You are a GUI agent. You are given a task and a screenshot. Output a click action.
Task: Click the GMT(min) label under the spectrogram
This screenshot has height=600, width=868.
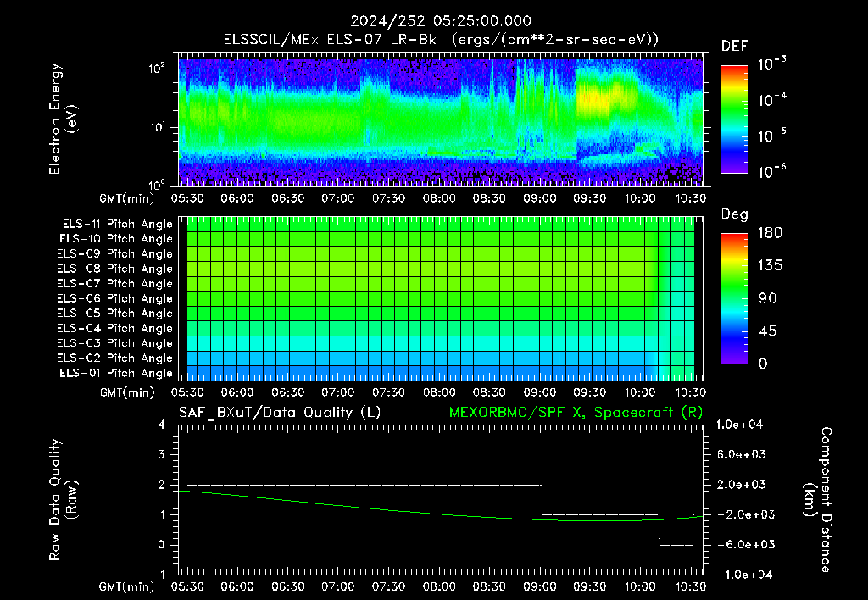pos(126,198)
